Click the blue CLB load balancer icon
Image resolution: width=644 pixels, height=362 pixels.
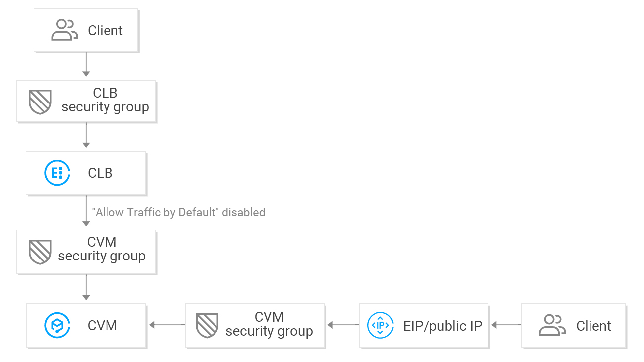coord(56,173)
